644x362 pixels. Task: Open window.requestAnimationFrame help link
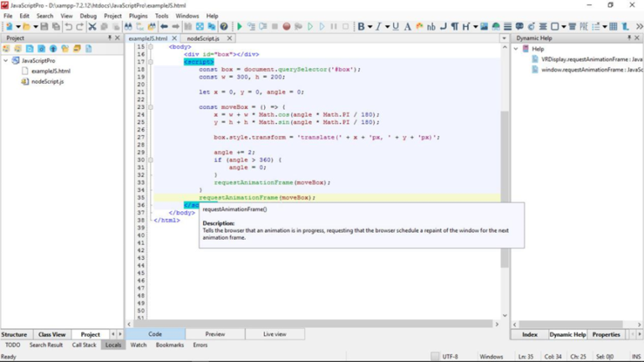coord(591,70)
